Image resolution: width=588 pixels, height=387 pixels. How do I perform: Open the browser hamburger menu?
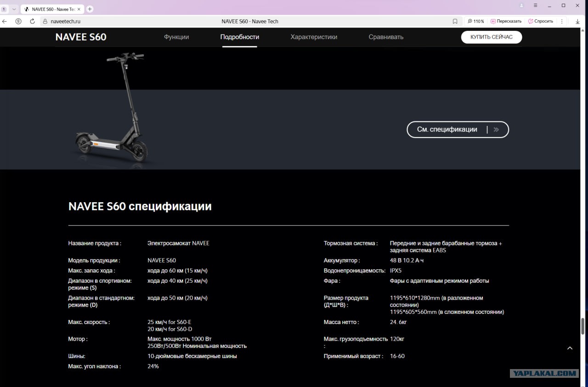(x=536, y=6)
